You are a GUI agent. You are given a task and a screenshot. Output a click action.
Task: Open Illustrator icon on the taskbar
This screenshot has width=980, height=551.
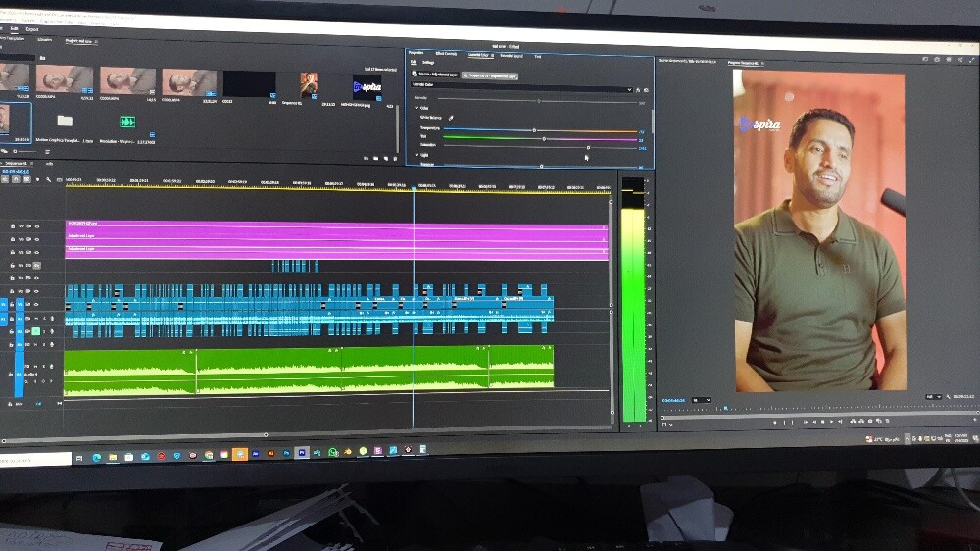[x=270, y=453]
